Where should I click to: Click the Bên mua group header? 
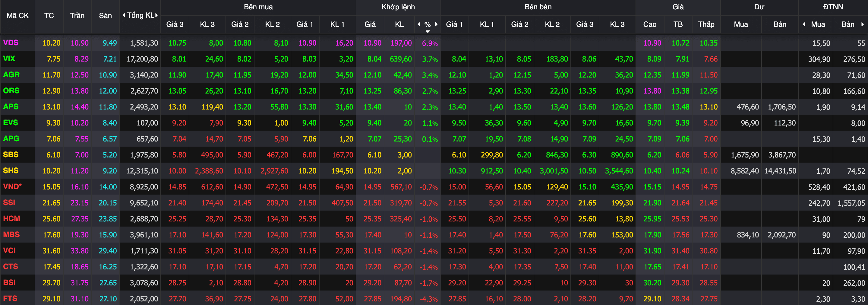click(258, 7)
